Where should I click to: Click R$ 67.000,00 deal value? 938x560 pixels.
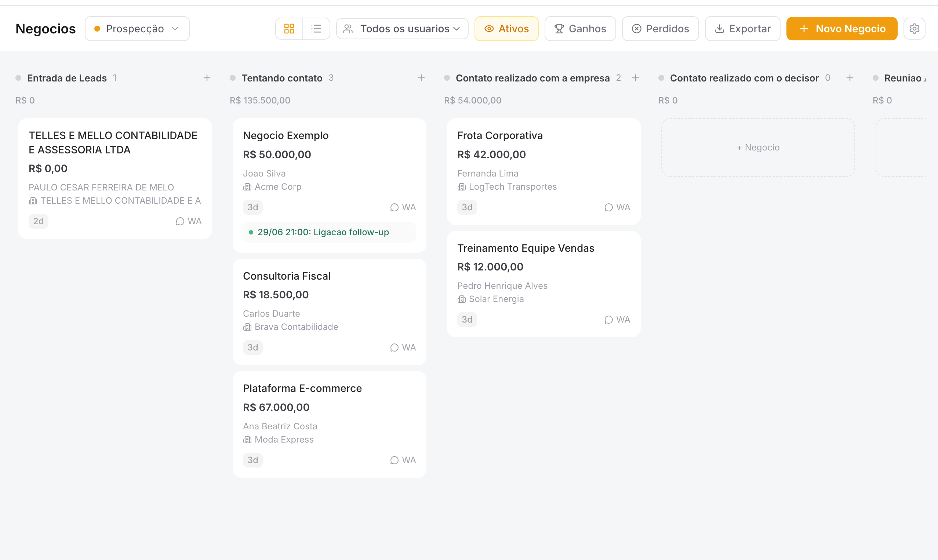[276, 408]
